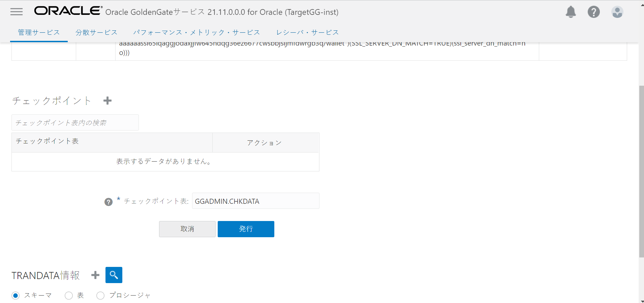Click the Oracle logo
This screenshot has height=303, width=644.
coord(68,11)
